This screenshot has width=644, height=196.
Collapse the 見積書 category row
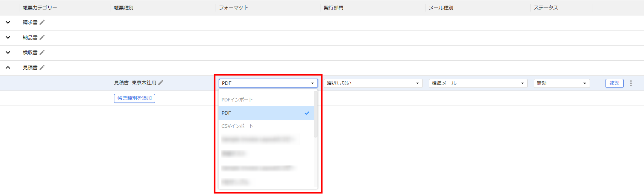pyautogui.click(x=8, y=67)
